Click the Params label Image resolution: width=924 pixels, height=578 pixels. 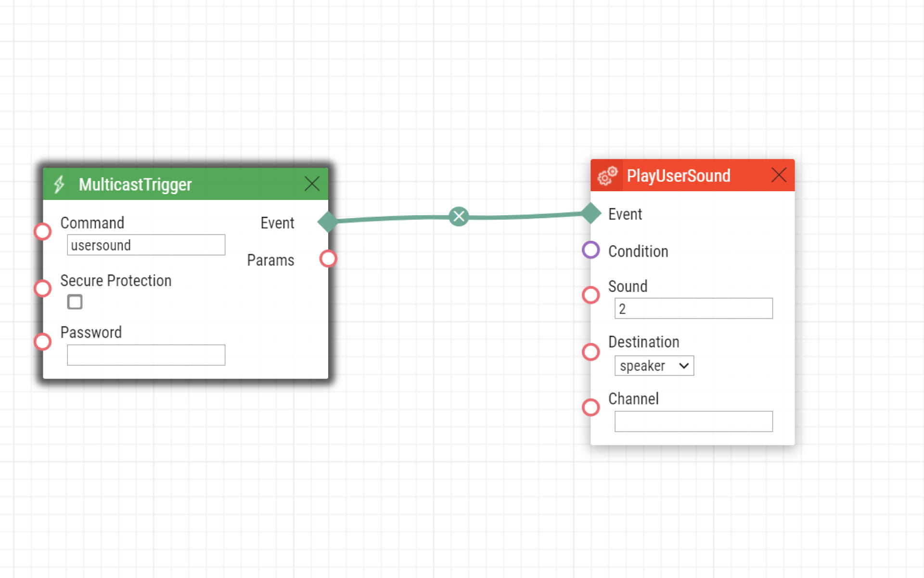click(x=270, y=260)
